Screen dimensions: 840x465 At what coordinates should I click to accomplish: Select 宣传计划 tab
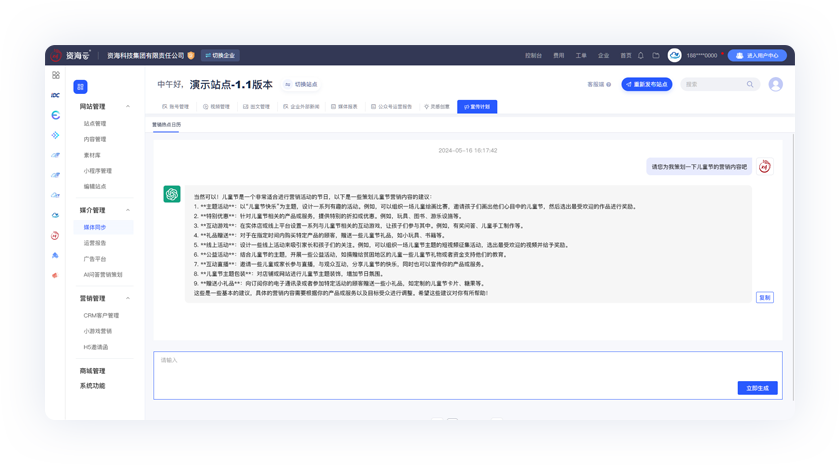click(x=477, y=106)
